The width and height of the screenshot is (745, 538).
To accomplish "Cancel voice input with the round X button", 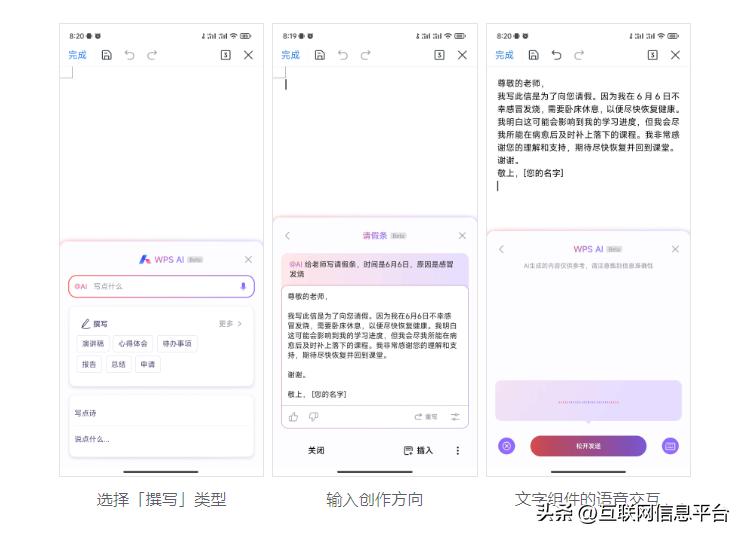I will pos(507,446).
